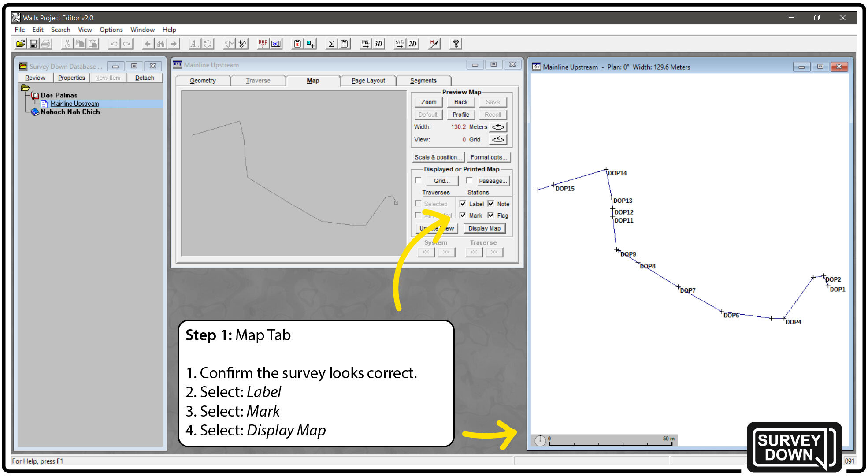868x476 pixels.
Task: Click the Copy toolbar icon
Action: pyautogui.click(x=80, y=44)
